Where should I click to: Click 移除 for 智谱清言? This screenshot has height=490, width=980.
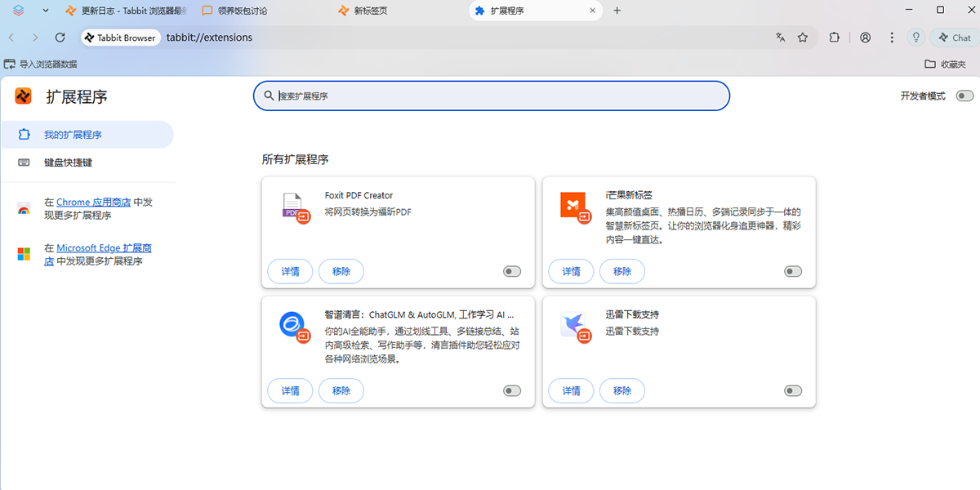pos(341,391)
